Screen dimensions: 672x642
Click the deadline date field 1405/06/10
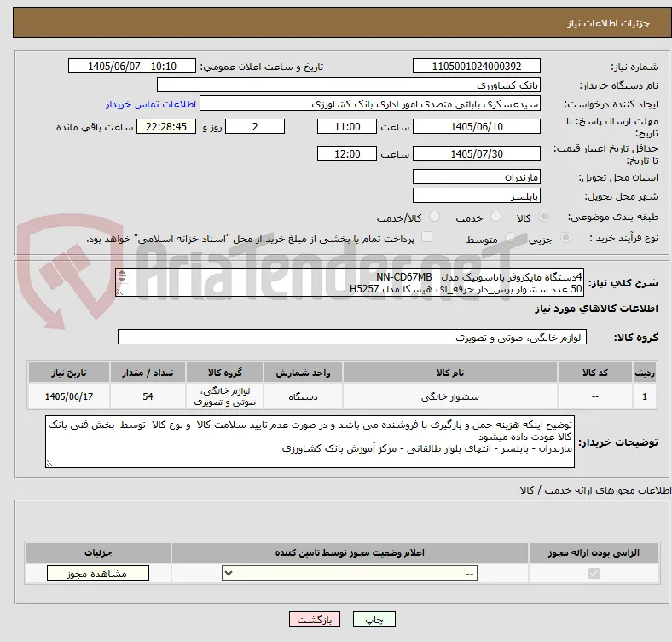[476, 126]
